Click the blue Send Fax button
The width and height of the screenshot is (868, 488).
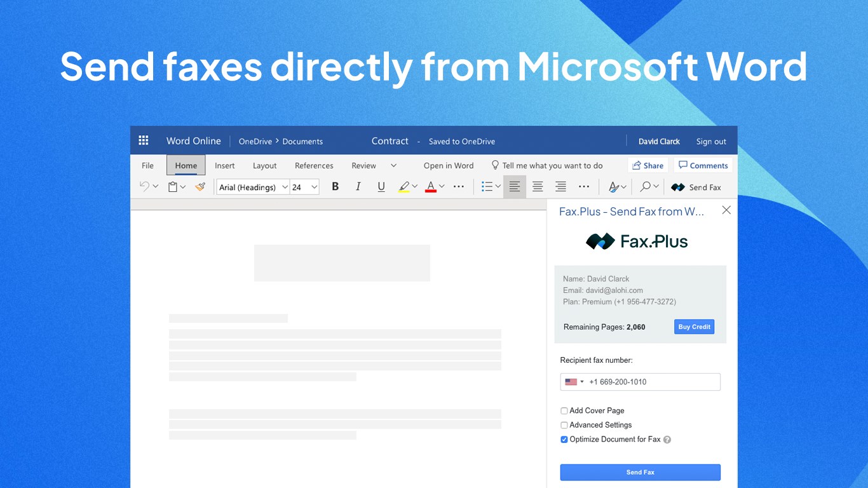click(640, 472)
